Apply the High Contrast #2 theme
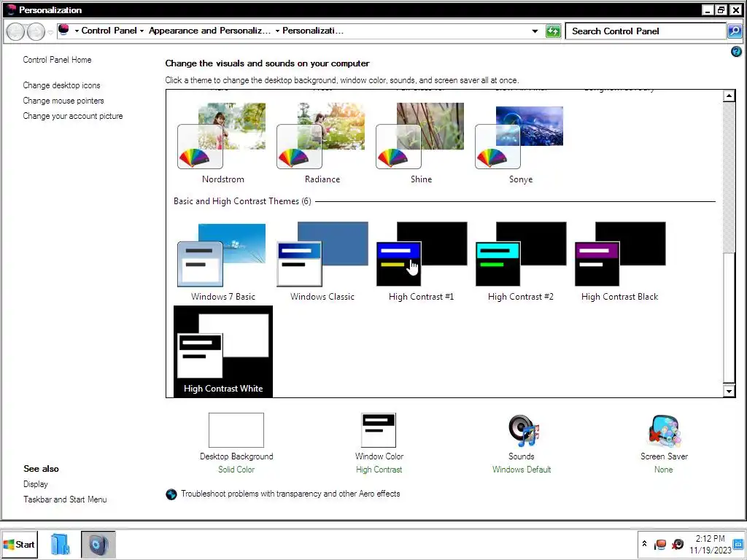The height and width of the screenshot is (560, 747). coord(520,261)
